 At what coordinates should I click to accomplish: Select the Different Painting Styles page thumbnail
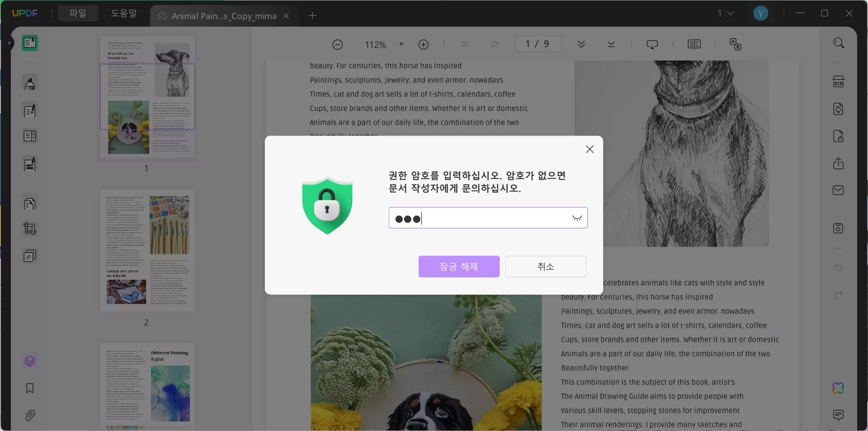pyautogui.click(x=147, y=386)
